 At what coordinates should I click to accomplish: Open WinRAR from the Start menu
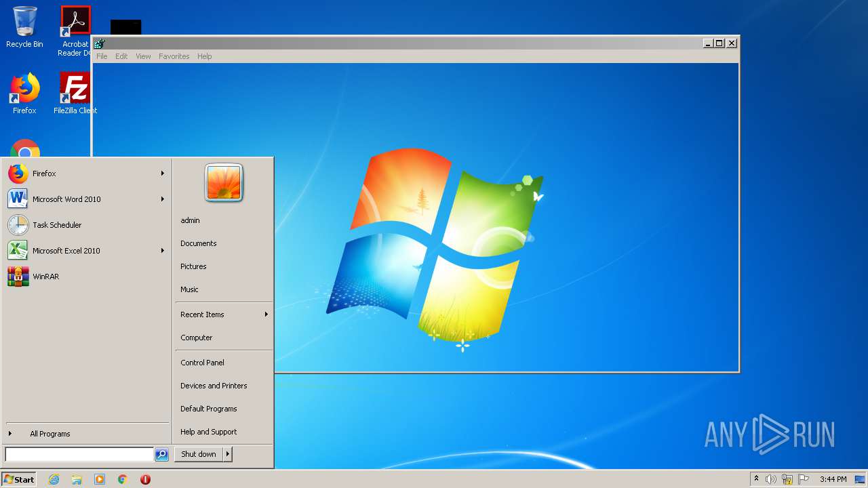click(86, 277)
